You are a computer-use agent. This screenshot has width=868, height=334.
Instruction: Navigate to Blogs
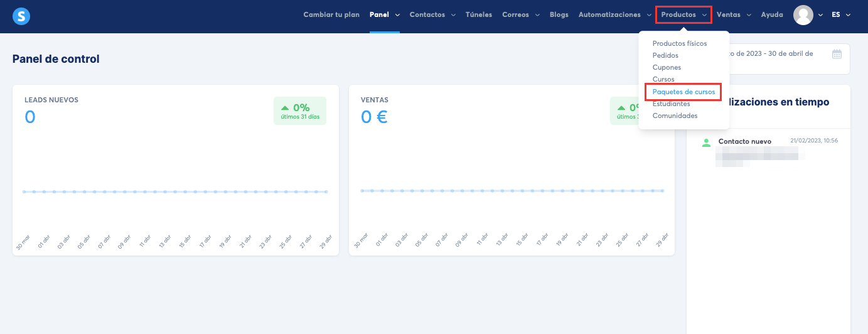click(559, 15)
